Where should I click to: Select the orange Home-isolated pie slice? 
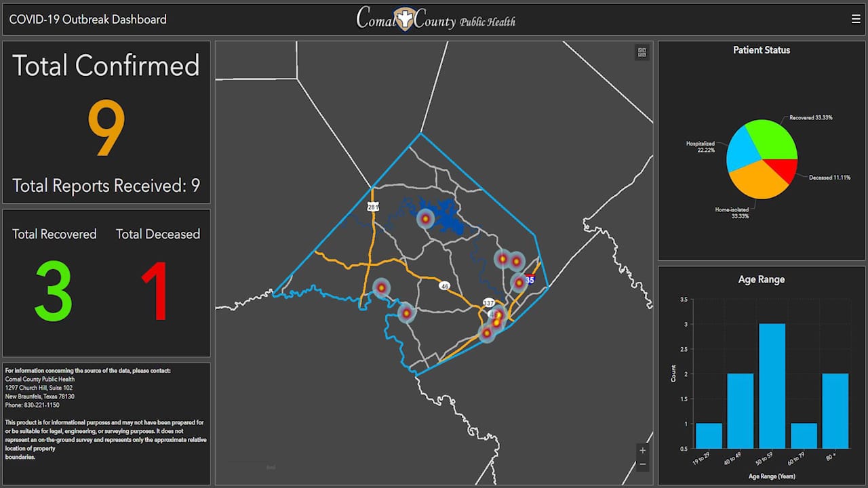[x=755, y=180]
